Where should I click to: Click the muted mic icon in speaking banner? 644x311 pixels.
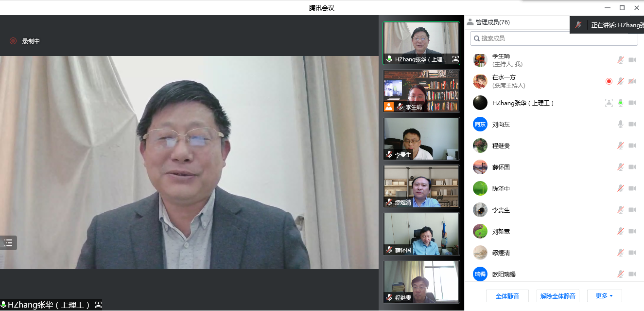(578, 25)
